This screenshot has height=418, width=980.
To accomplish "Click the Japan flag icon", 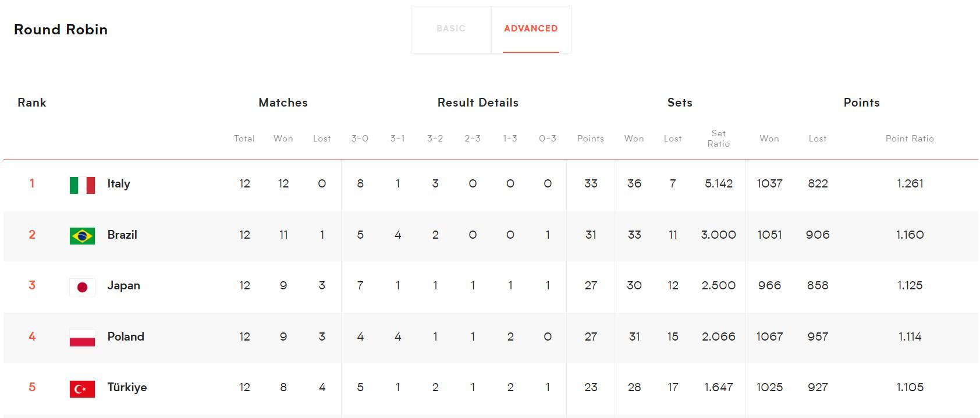I will click(82, 287).
